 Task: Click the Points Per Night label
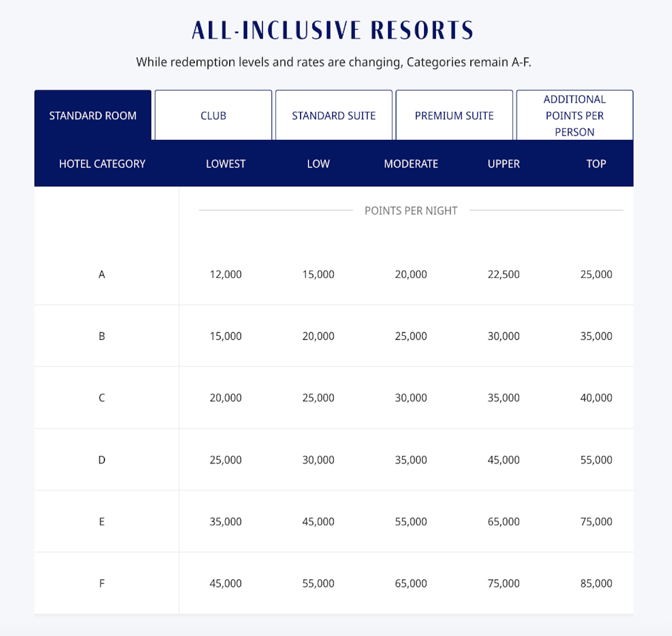tap(411, 210)
